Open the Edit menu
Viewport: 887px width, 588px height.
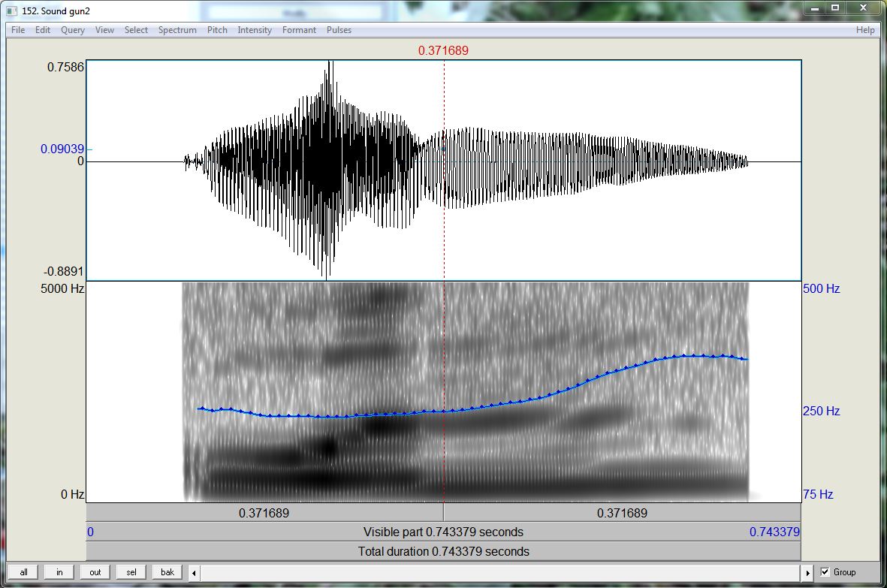43,30
